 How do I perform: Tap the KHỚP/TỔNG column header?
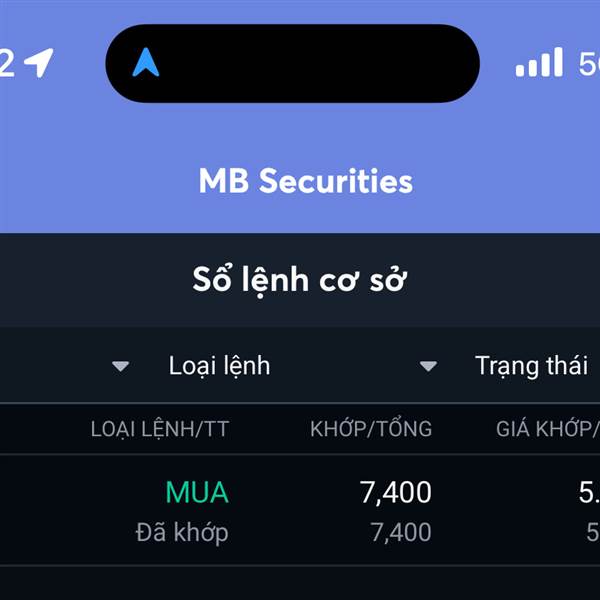371,429
